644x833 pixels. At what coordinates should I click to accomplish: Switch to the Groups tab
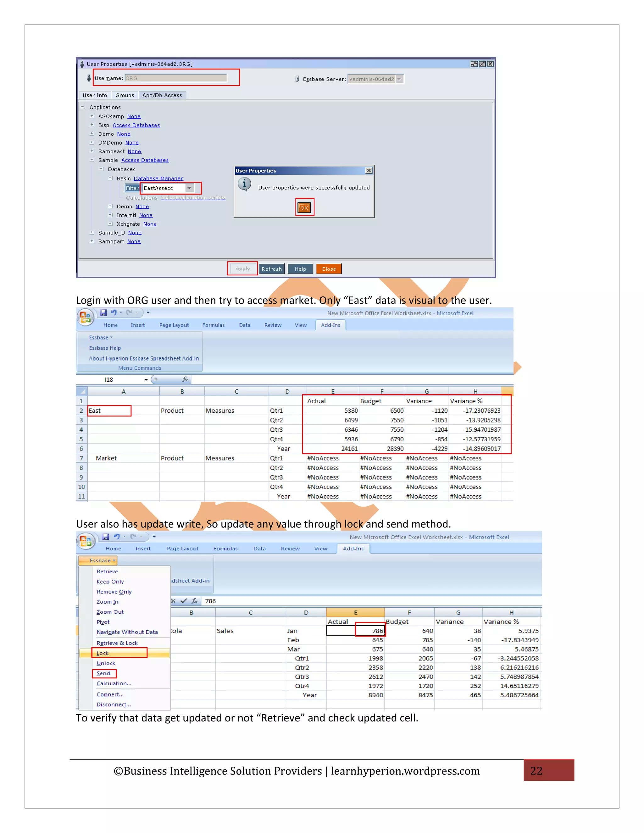click(125, 95)
